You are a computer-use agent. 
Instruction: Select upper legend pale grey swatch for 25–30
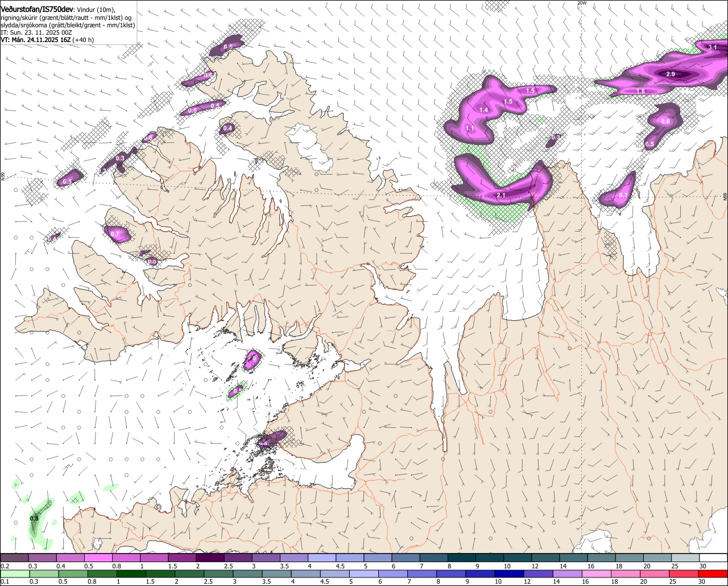(685, 558)
